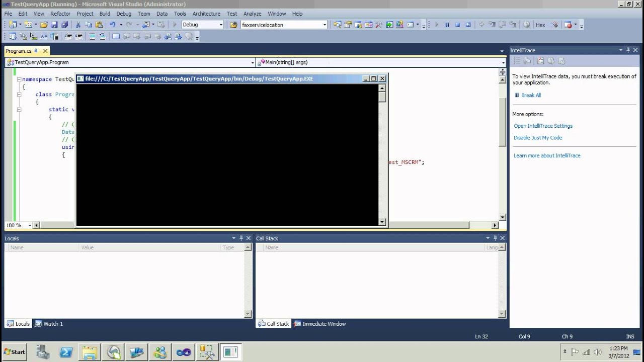This screenshot has width=644, height=362.
Task: Open the Refactor menu
Action: tap(60, 14)
